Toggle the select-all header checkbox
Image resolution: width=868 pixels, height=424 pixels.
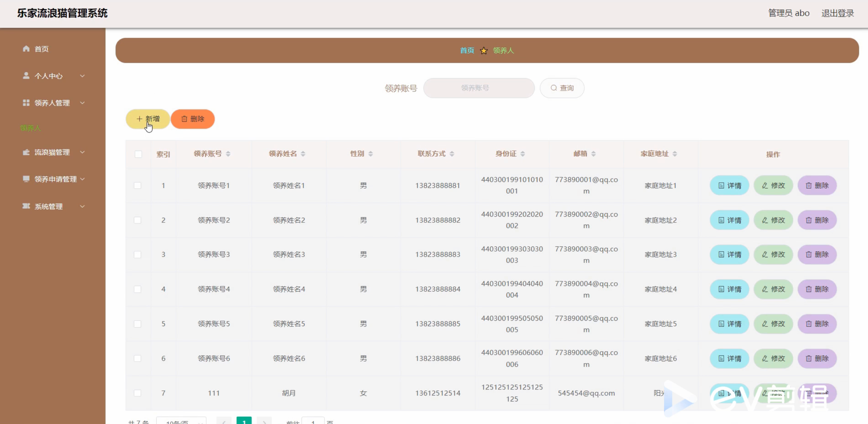(x=138, y=154)
